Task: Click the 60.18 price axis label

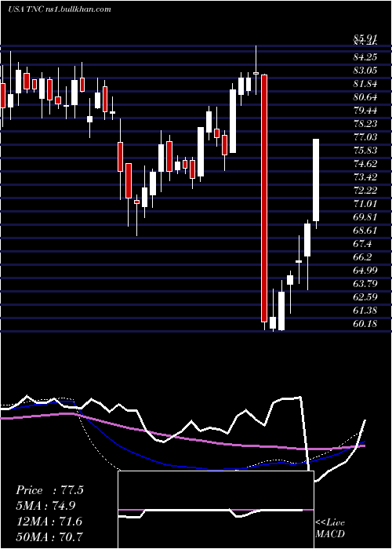Action: click(x=365, y=323)
